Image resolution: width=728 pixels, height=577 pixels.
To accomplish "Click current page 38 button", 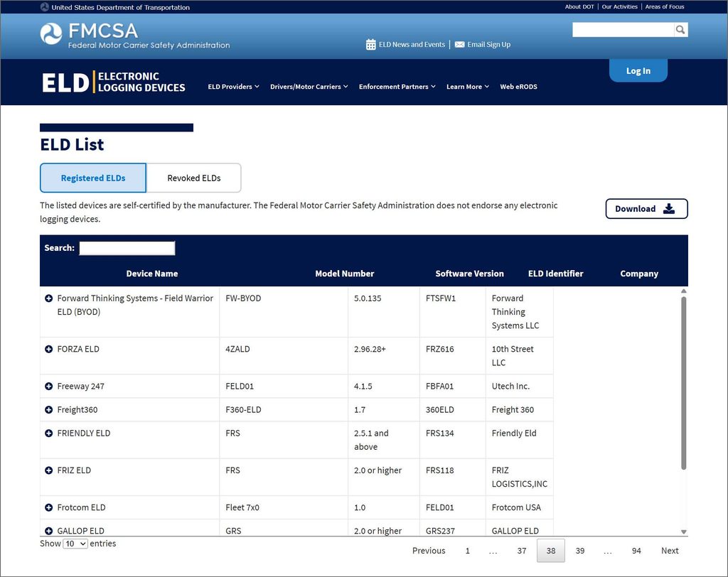I will coord(551,551).
